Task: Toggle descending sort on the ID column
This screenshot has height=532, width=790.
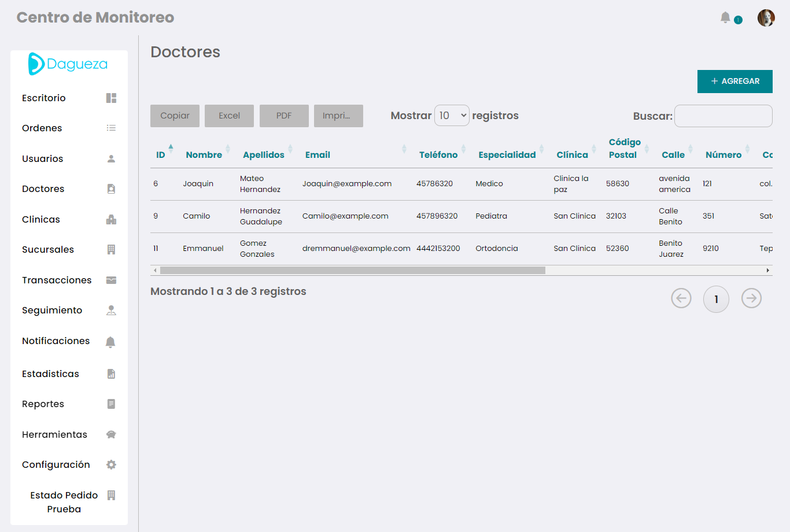Action: (x=160, y=154)
